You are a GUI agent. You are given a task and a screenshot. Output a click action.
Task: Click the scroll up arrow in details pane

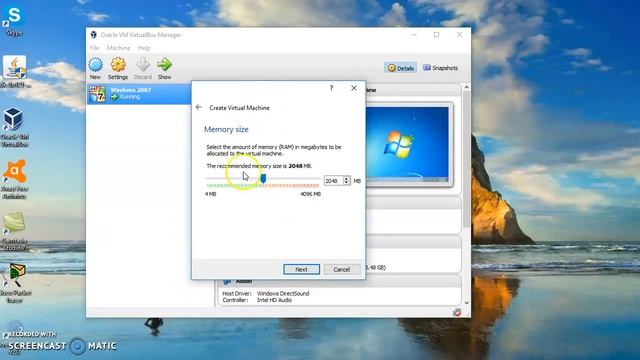(x=467, y=87)
